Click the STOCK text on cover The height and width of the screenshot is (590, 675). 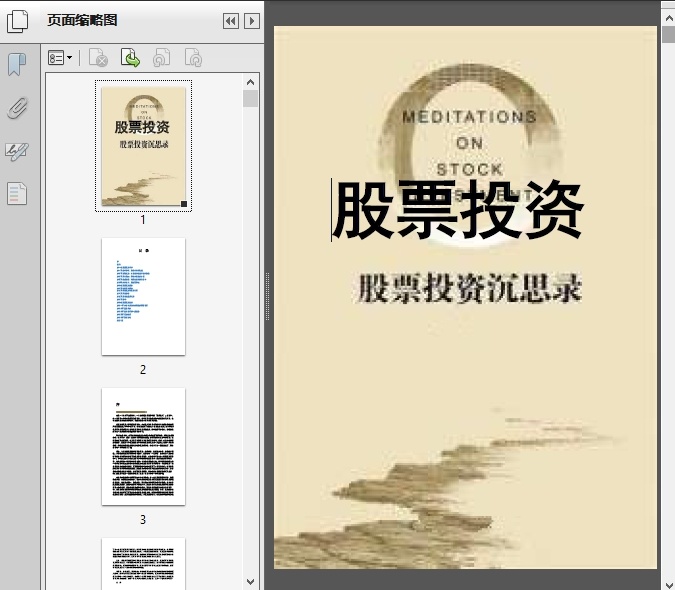coord(470,170)
